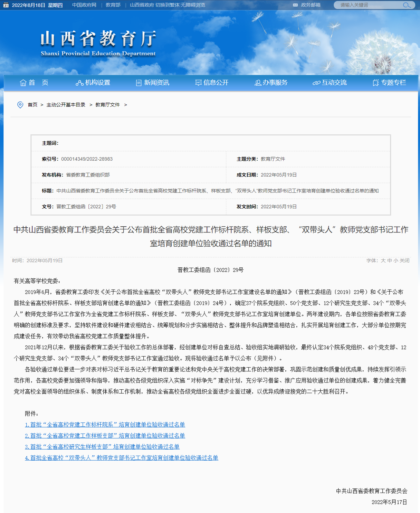The width and height of the screenshot is (420, 513).
Task: Click the home icon in navigation bar
Action: 23,83
